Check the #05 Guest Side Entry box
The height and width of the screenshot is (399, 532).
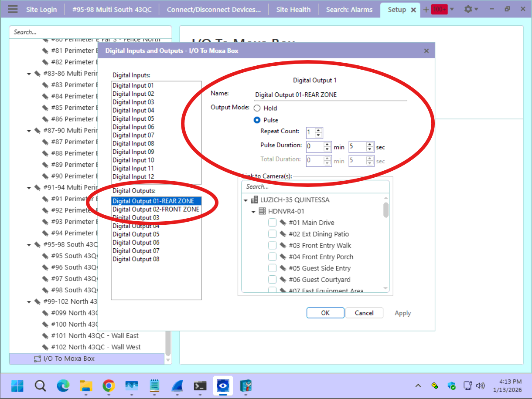click(x=272, y=268)
